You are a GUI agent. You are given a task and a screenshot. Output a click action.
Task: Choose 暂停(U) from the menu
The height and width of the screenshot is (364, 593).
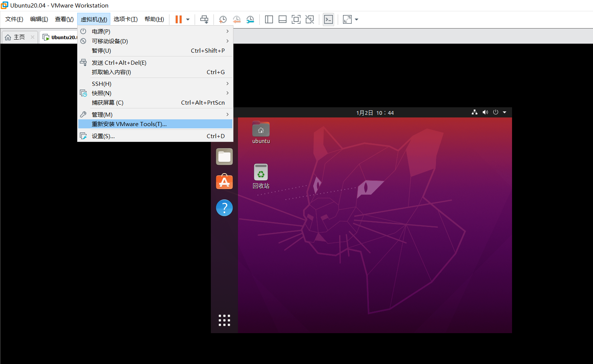pyautogui.click(x=155, y=50)
